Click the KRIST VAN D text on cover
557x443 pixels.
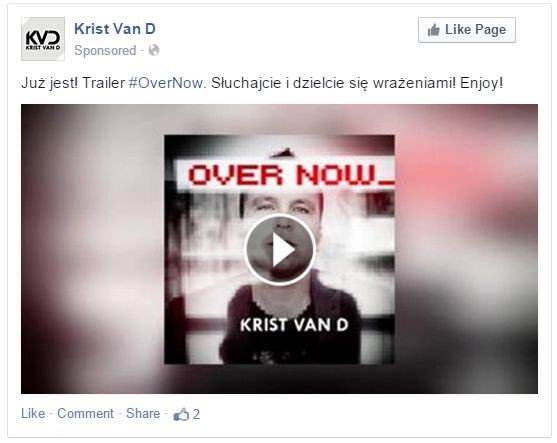294,325
